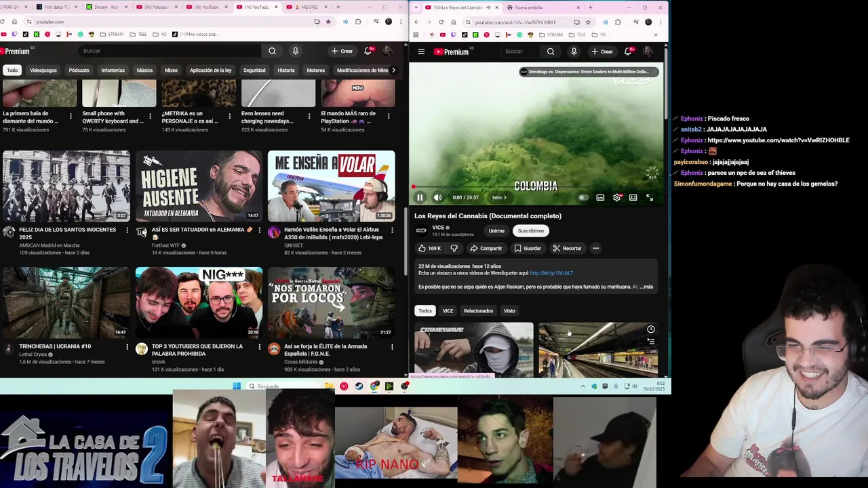868x488 pixels.
Task: Open options for FELIZ DIA DE LOS SANTOS INOCENTES
Action: [x=127, y=230]
